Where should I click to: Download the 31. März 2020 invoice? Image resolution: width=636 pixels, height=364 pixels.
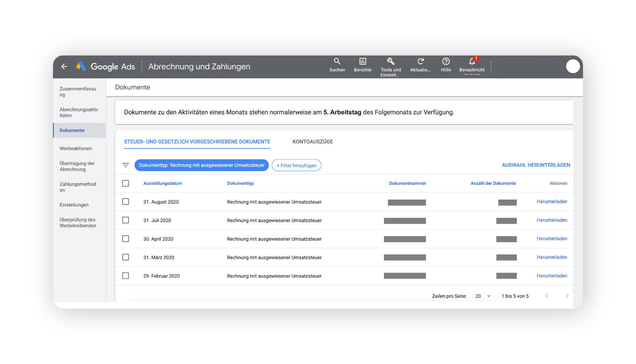tap(552, 257)
